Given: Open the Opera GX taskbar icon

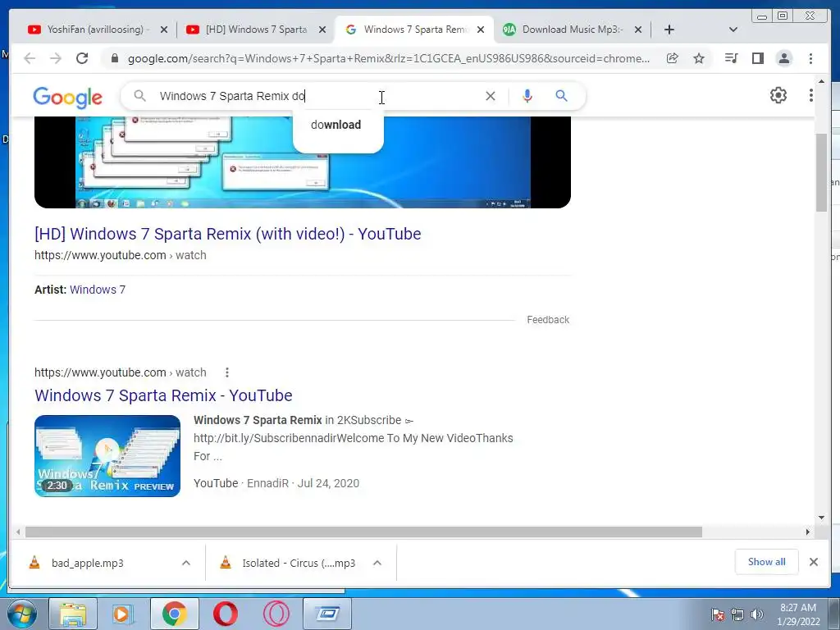Looking at the screenshot, I should tap(276, 614).
